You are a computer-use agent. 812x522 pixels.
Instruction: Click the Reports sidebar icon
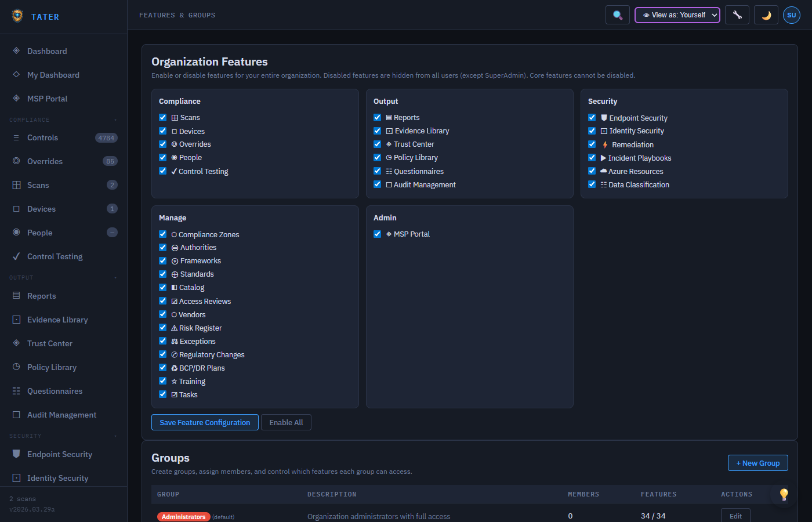coord(16,296)
